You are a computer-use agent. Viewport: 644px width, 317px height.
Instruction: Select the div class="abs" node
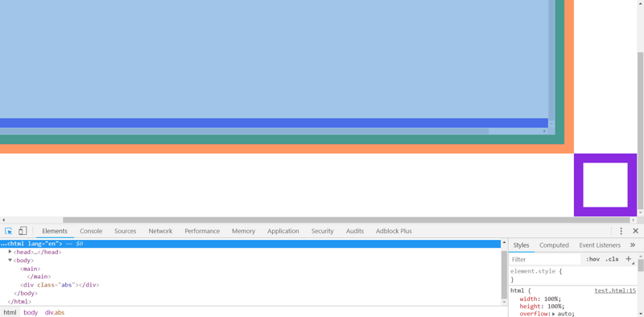coord(60,285)
